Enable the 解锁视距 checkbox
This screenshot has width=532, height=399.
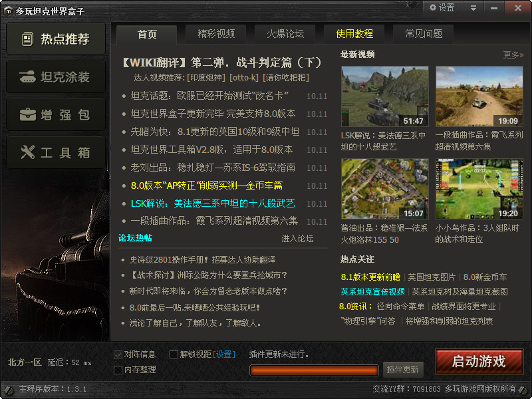pyautogui.click(x=174, y=354)
